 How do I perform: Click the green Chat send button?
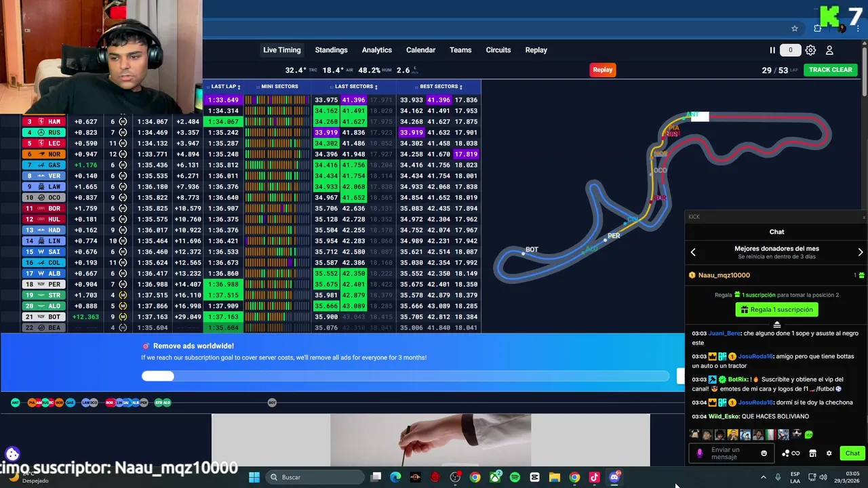(852, 453)
